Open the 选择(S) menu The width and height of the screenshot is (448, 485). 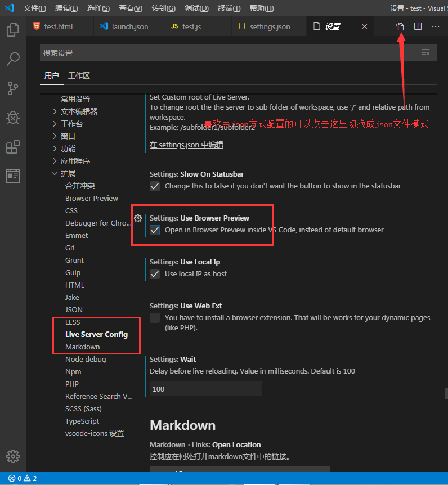[x=98, y=8]
